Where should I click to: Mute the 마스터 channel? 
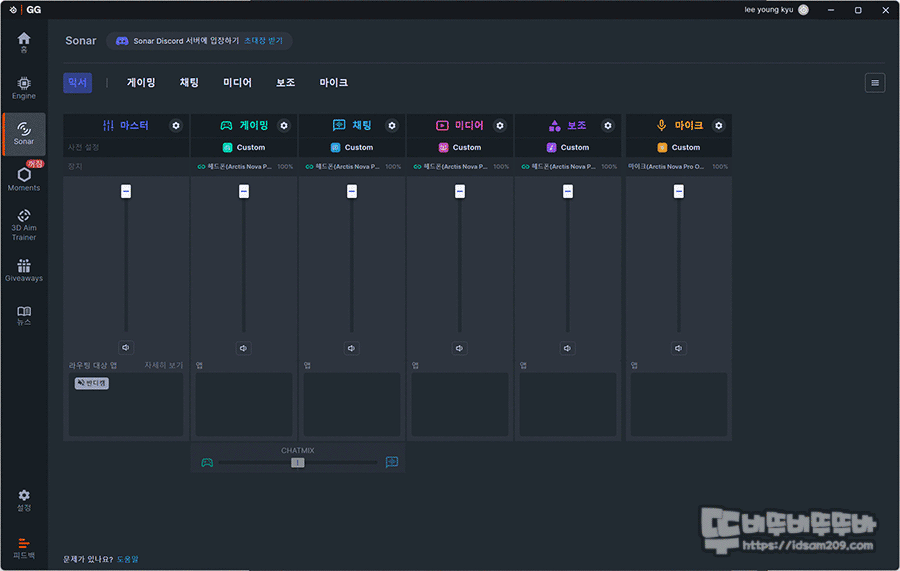[126, 347]
